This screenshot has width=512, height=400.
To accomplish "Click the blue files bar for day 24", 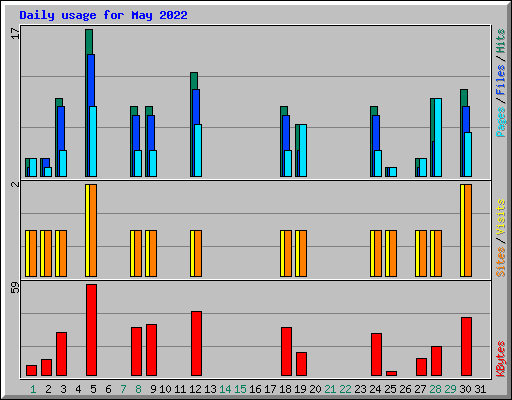I will pos(376,133).
